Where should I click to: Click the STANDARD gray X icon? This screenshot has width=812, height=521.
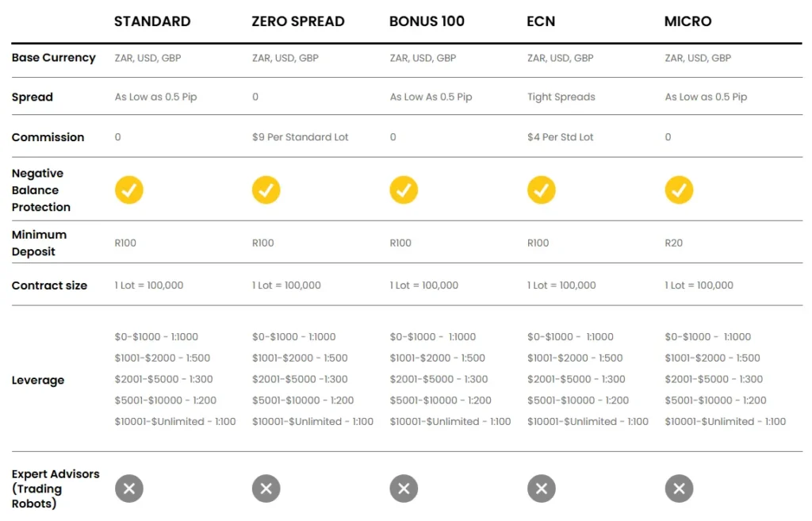128,488
